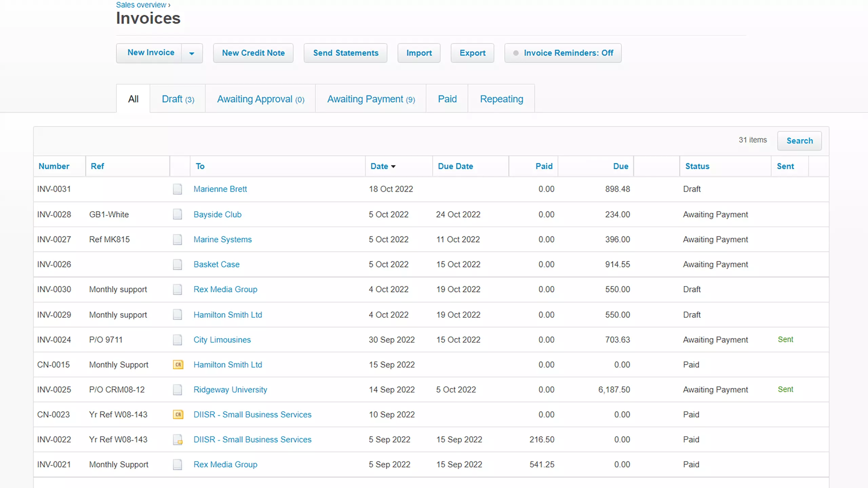Click the Sent label for INV-0025

coord(785,389)
